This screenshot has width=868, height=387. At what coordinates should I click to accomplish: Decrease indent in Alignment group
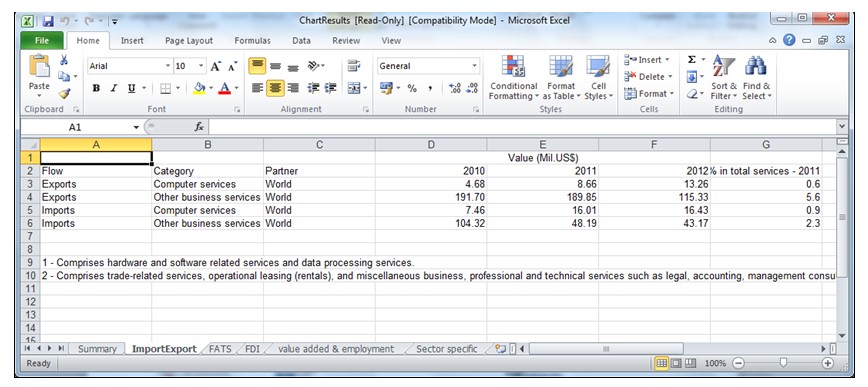314,88
